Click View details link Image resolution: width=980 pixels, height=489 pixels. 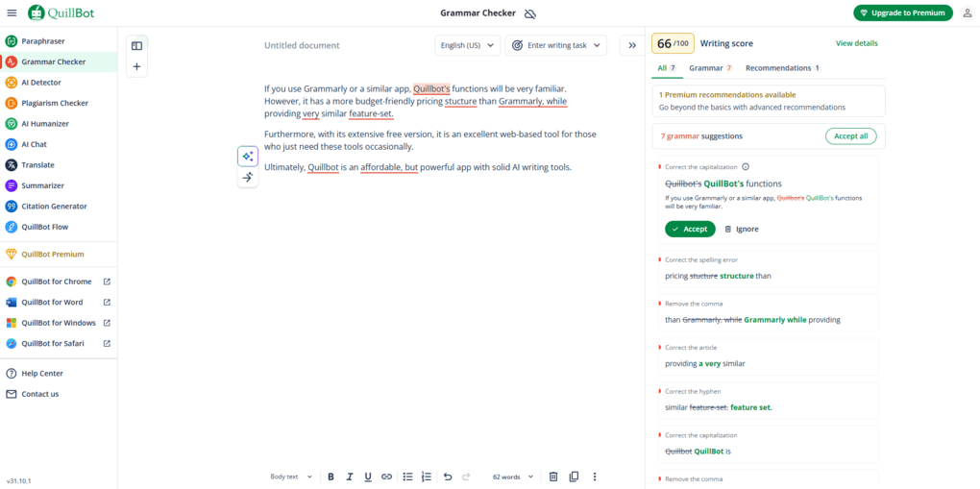856,43
